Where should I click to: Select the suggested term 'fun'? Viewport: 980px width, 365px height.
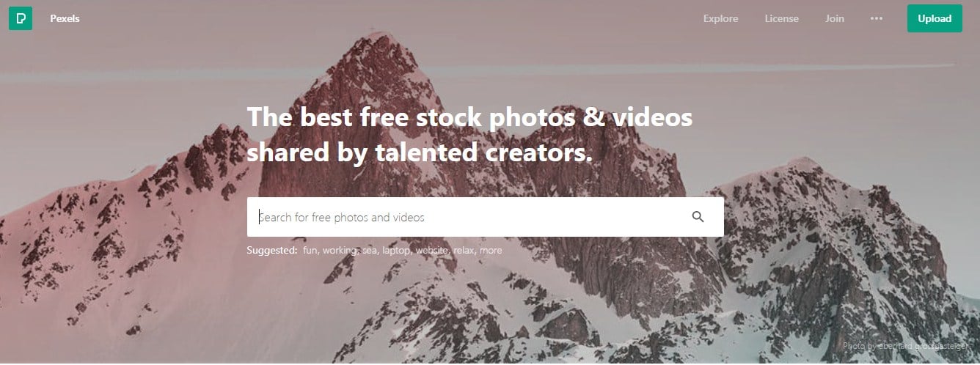click(310, 251)
